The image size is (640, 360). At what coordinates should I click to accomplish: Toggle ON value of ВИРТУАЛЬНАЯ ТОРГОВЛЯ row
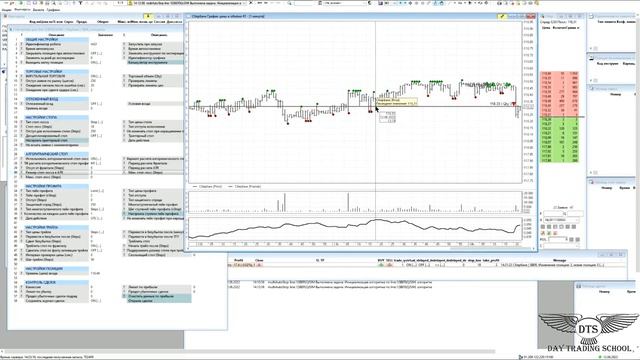pyautogui.click(x=96, y=76)
